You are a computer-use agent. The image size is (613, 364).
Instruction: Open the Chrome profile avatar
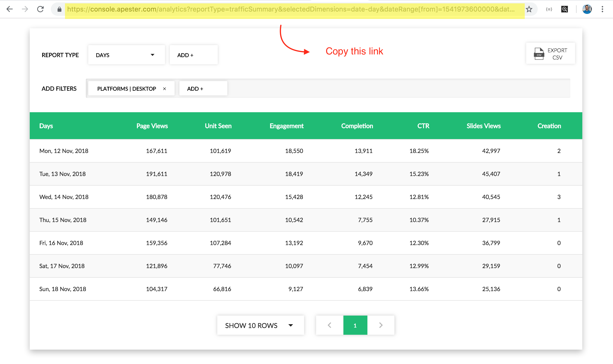click(x=587, y=9)
